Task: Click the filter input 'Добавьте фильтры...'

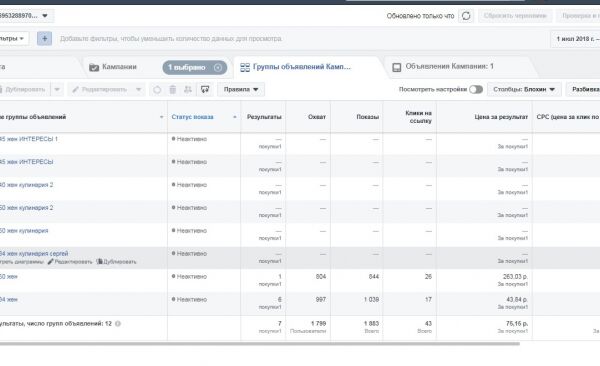Action: [x=171, y=39]
